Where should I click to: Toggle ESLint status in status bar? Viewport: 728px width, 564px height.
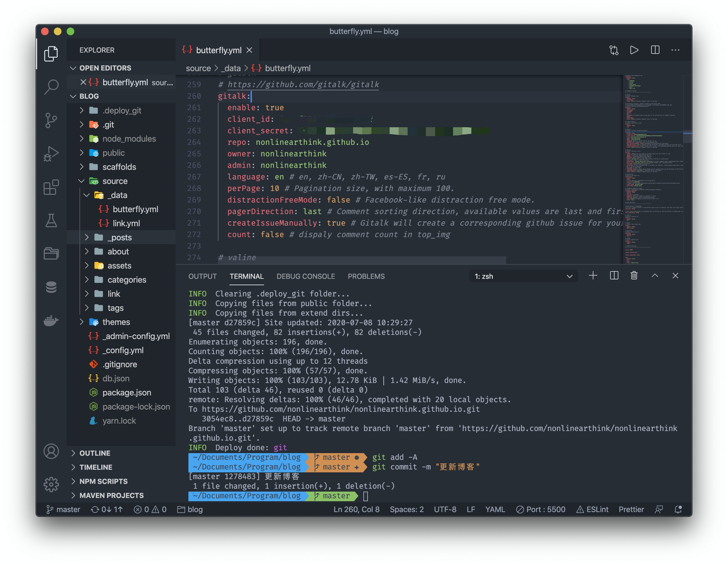click(x=592, y=509)
